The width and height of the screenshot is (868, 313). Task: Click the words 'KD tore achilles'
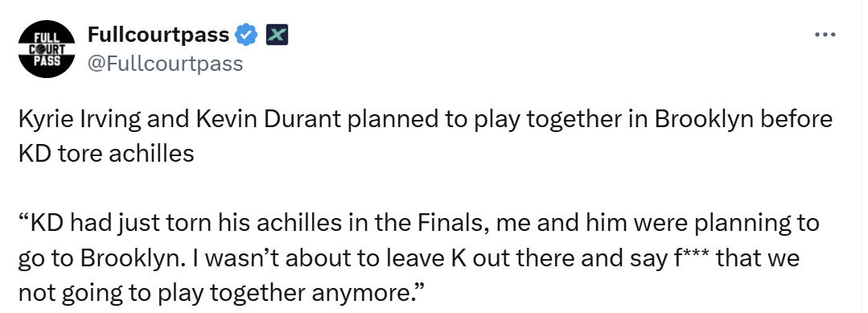106,154
